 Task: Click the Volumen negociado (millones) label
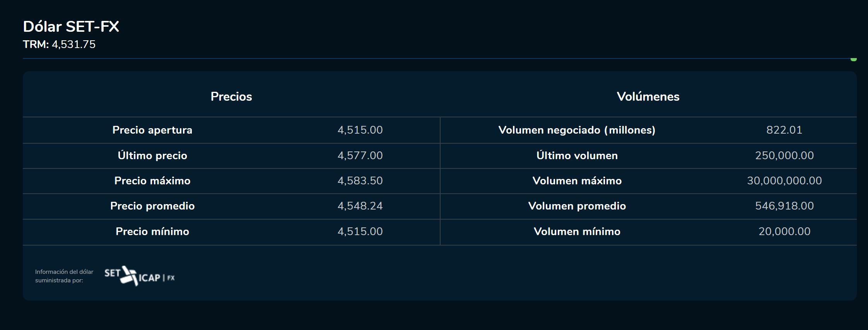pyautogui.click(x=577, y=130)
